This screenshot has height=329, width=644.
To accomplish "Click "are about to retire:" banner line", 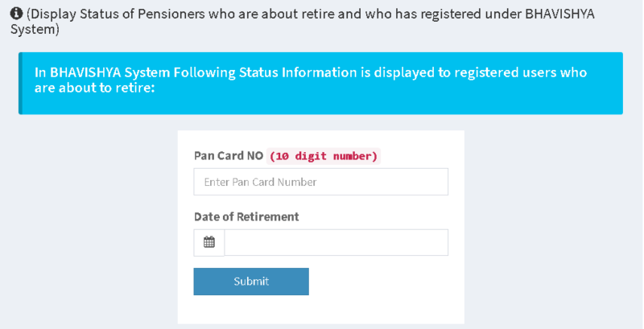I will click(94, 86).
